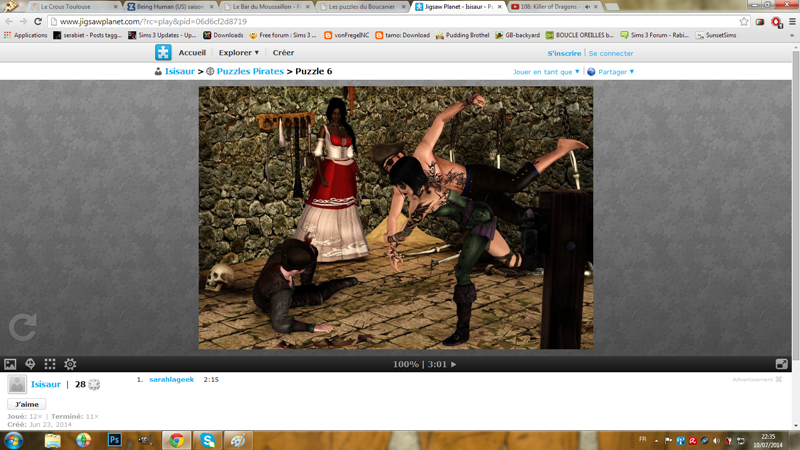This screenshot has height=450, width=800.
Task: Open a new browser tab
Action: point(612,7)
